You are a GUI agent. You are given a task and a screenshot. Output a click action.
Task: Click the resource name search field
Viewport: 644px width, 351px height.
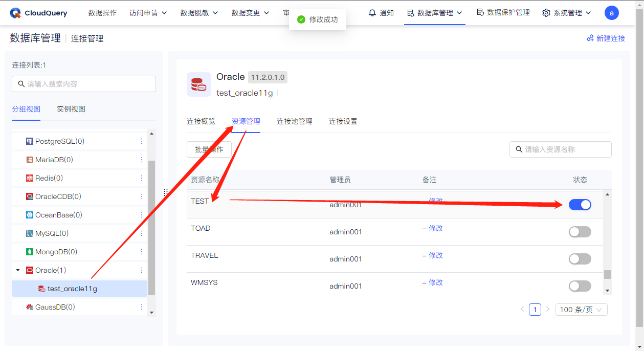tap(561, 149)
